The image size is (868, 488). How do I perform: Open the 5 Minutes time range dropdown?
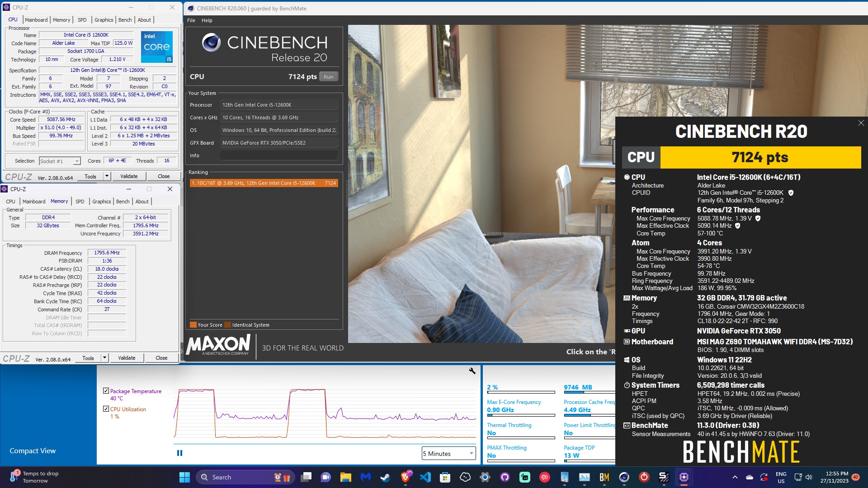(449, 454)
